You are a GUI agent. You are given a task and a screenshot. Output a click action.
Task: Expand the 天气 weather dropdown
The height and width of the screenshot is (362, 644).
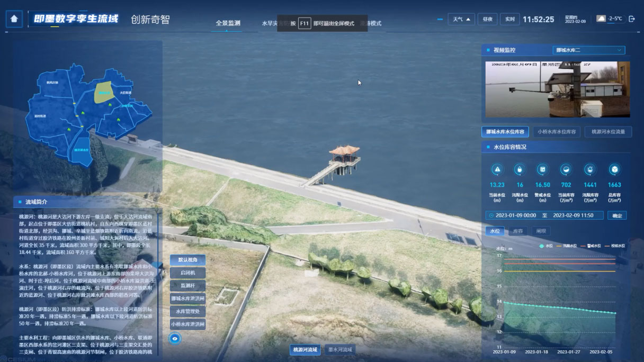(461, 19)
